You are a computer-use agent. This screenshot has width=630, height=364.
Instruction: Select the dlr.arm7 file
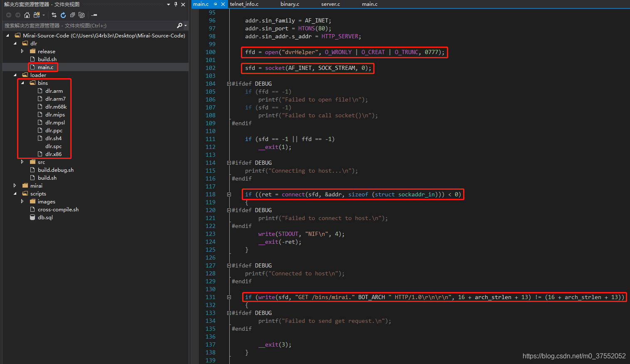pyautogui.click(x=55, y=99)
